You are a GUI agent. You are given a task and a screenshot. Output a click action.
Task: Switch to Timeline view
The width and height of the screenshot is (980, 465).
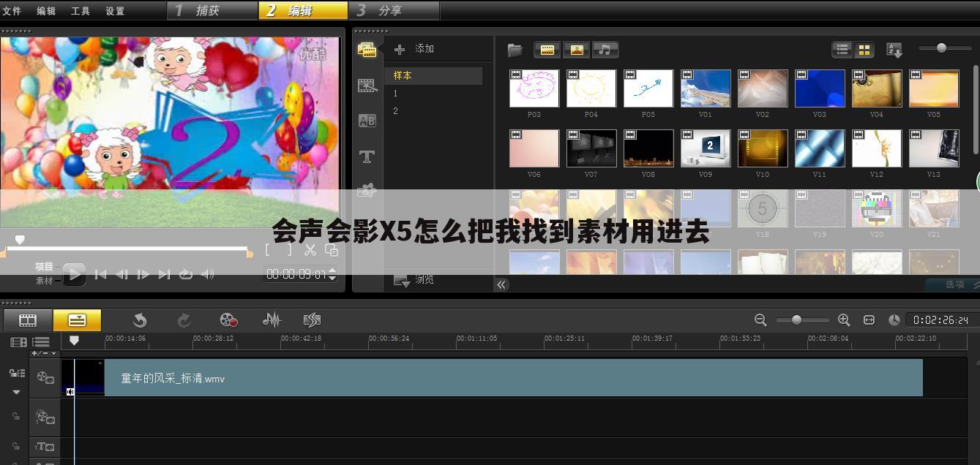(77, 320)
